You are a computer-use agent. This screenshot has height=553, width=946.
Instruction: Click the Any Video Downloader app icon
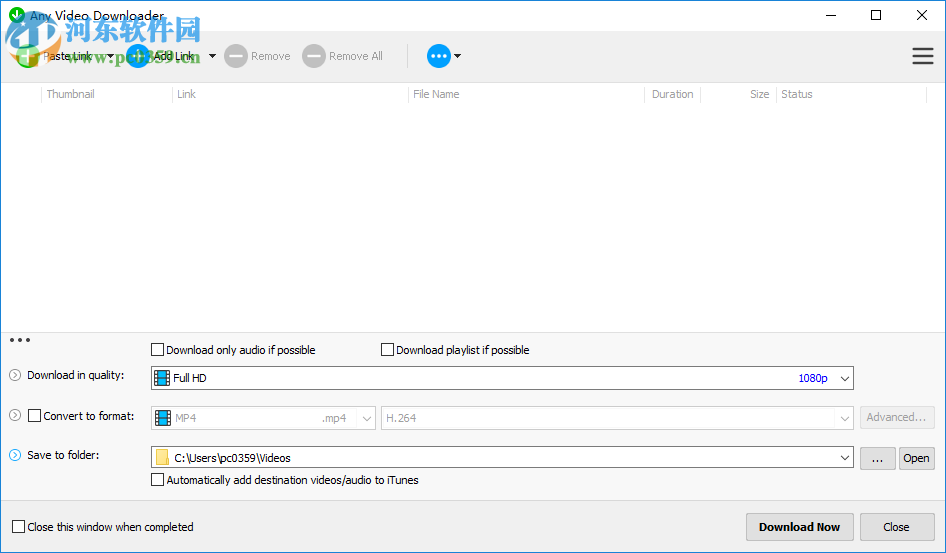point(17,15)
